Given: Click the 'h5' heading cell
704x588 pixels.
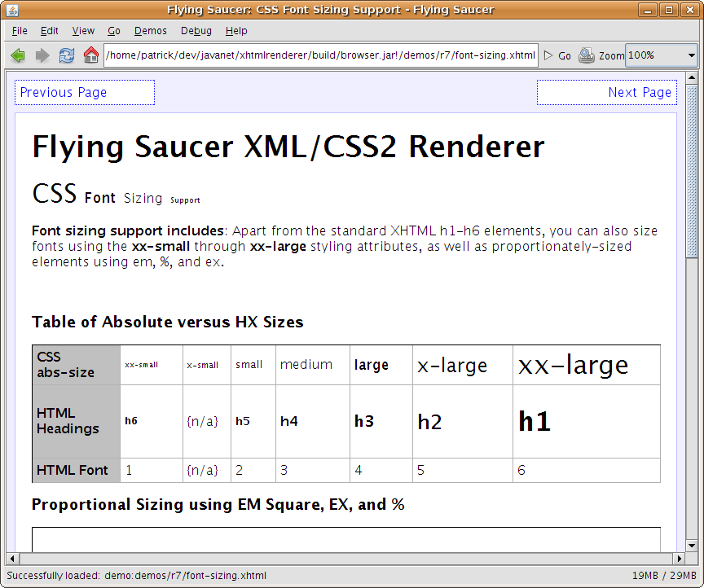Looking at the screenshot, I should (253, 422).
